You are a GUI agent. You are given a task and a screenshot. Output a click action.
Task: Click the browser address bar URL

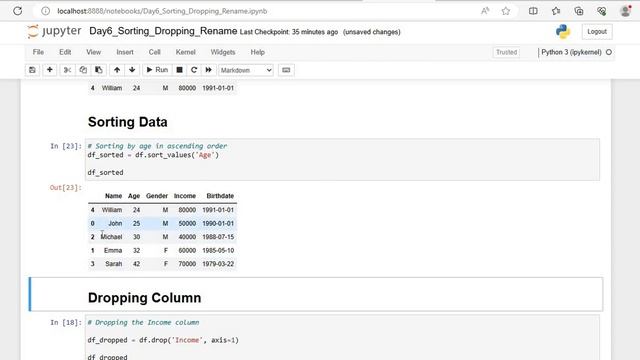[162, 11]
